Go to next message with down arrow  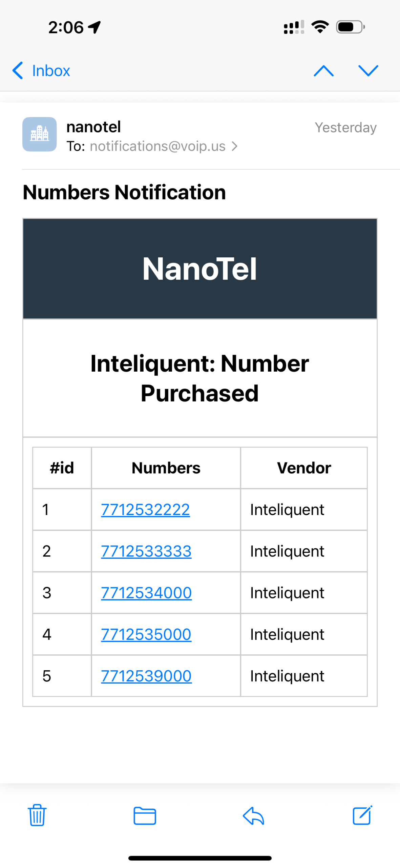pyautogui.click(x=368, y=71)
